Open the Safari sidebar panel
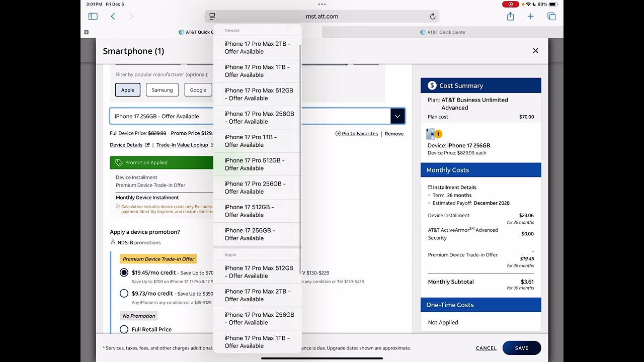Image resolution: width=644 pixels, height=362 pixels. pos(93,17)
